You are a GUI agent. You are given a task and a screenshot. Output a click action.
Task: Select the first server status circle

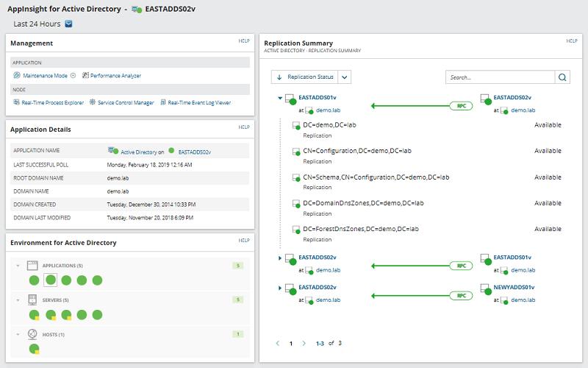click(34, 315)
